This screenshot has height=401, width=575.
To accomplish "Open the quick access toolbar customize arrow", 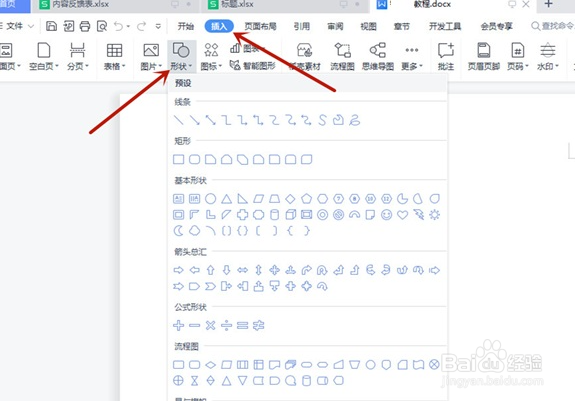I will pos(158,26).
